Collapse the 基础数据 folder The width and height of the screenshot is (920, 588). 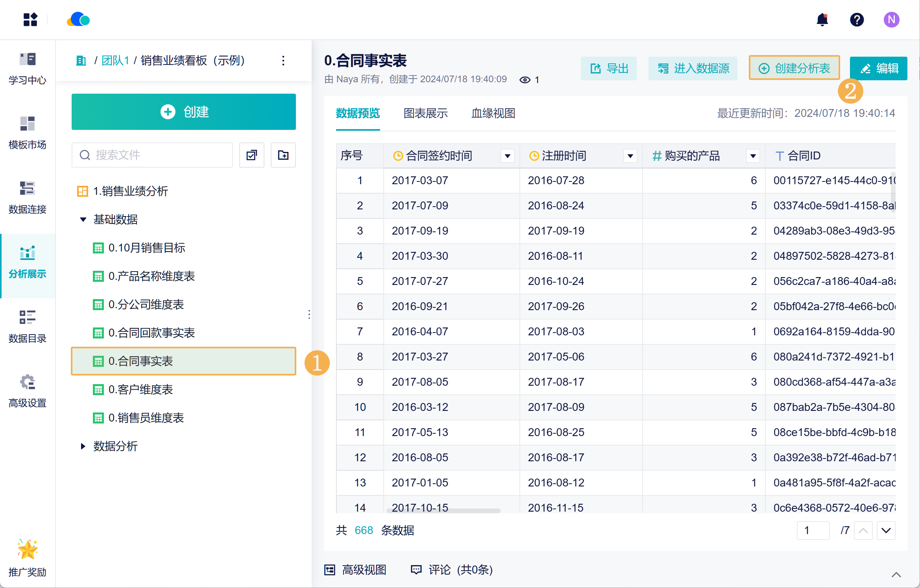point(83,220)
